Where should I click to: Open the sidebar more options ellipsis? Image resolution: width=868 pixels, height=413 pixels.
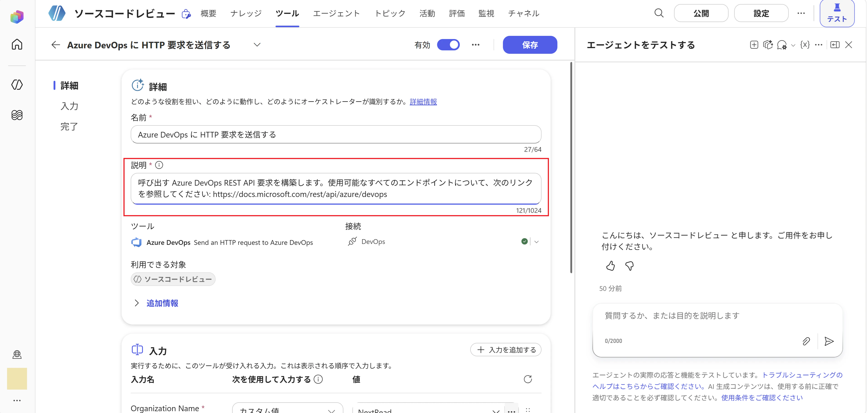(17, 401)
